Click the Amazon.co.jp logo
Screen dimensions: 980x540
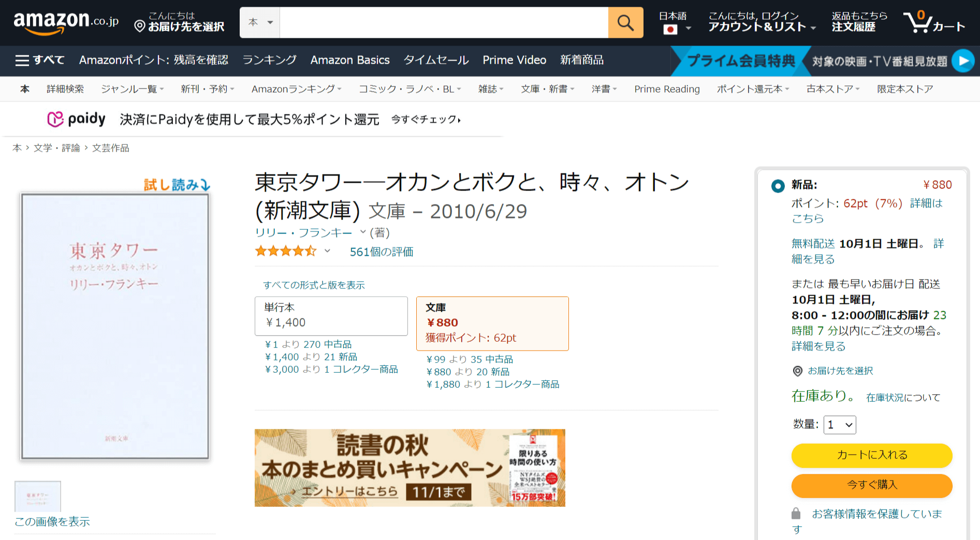click(x=66, y=22)
